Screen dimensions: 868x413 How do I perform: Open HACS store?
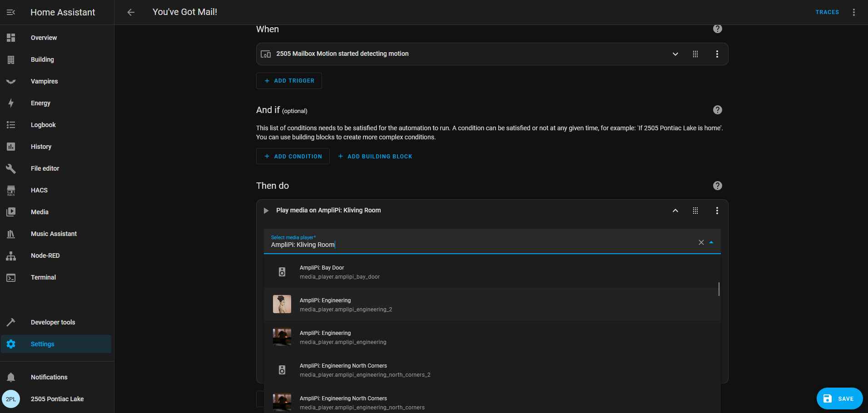tap(56, 190)
